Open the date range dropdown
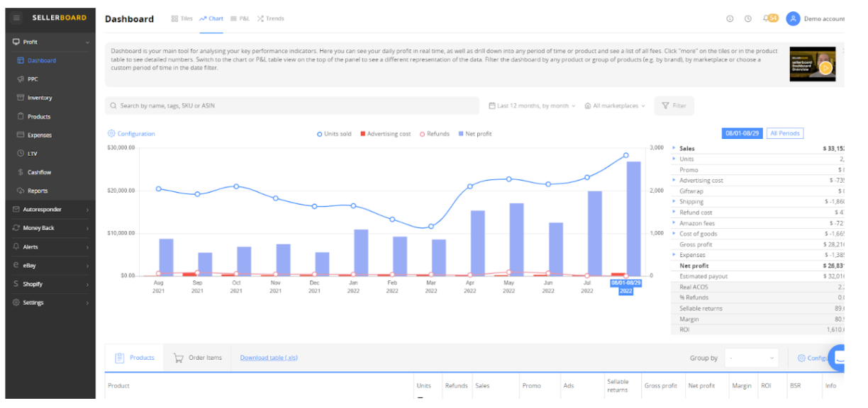The height and width of the screenshot is (408, 868). coord(532,106)
